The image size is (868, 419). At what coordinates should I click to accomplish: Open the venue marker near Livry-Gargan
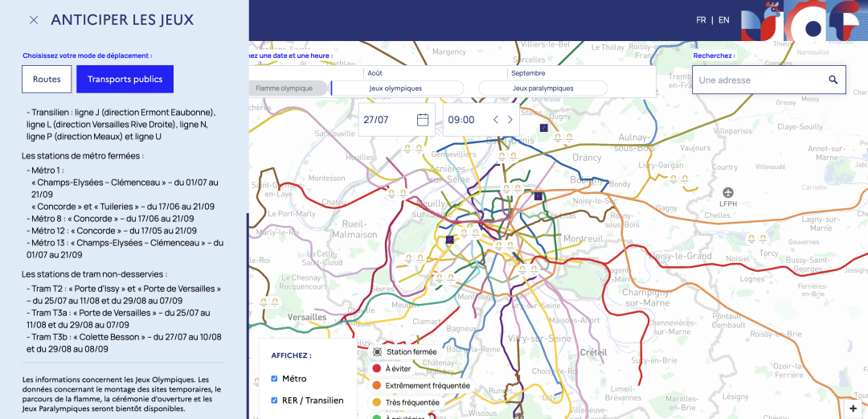click(x=678, y=179)
